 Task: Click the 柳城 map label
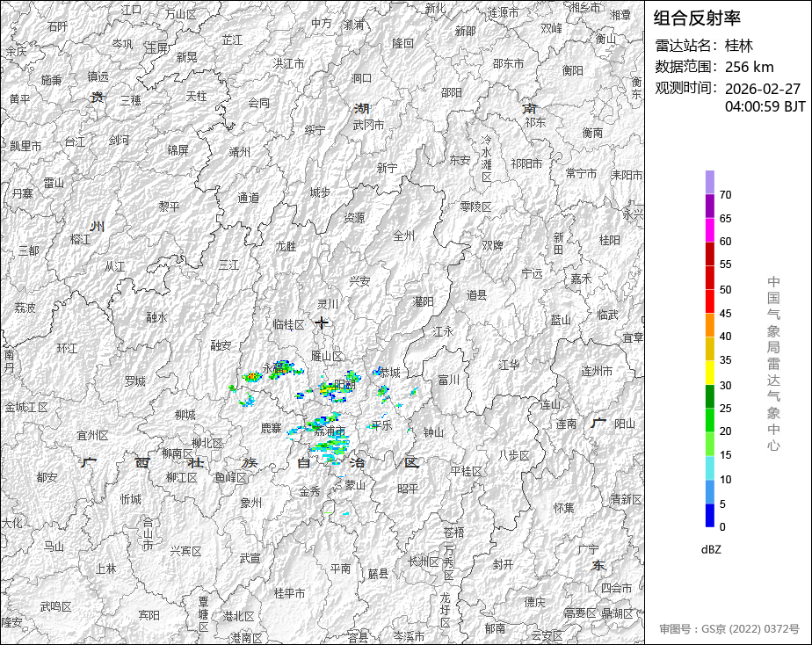click(x=185, y=415)
